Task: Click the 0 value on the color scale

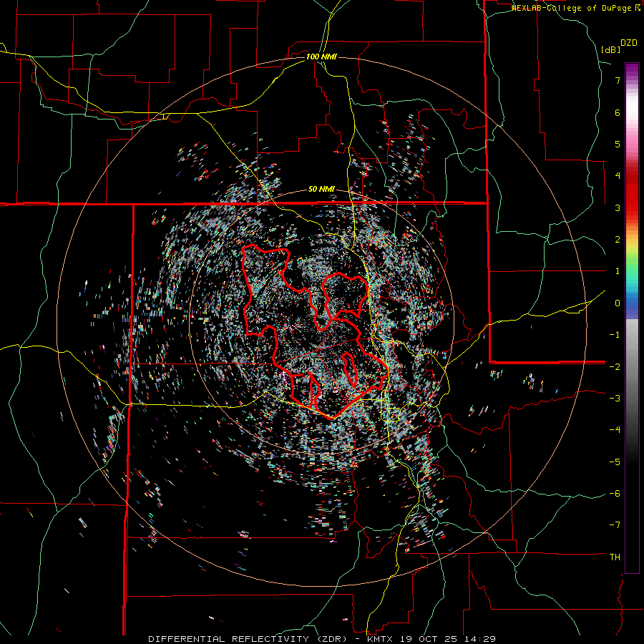Action: (618, 303)
